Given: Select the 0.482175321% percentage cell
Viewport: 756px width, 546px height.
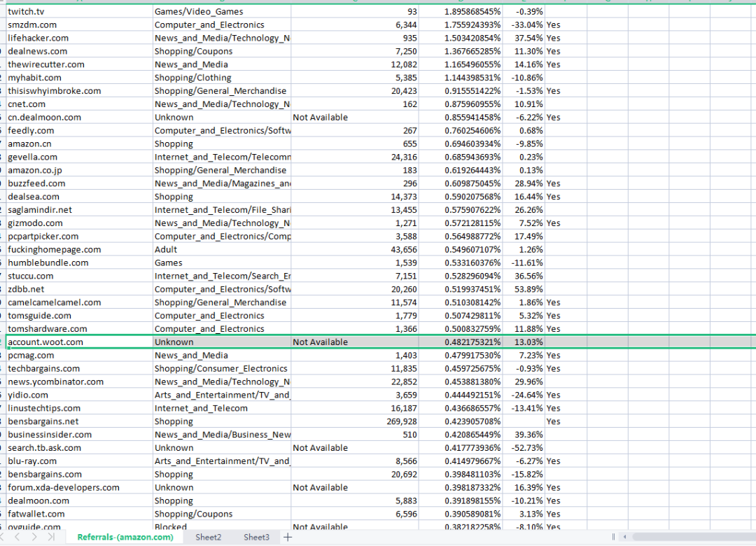Looking at the screenshot, I should pos(461,342).
